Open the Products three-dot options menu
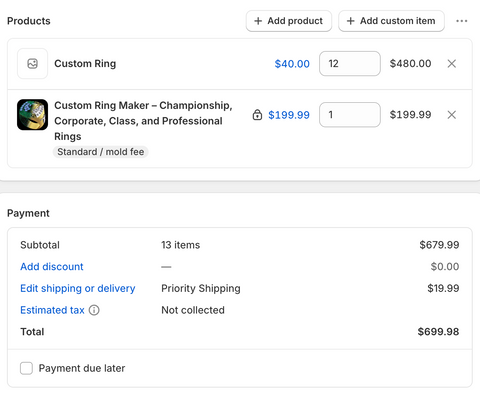This screenshot has width=480, height=393. pos(461,21)
